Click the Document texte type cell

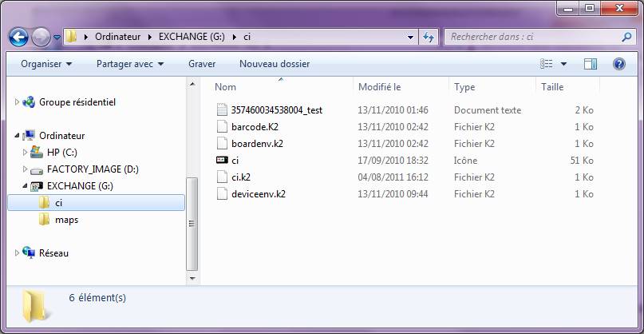[488, 110]
